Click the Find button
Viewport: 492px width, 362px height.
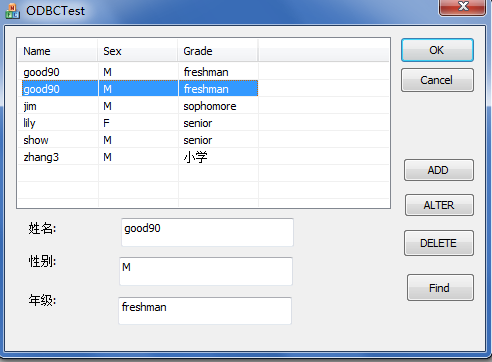[x=440, y=288]
